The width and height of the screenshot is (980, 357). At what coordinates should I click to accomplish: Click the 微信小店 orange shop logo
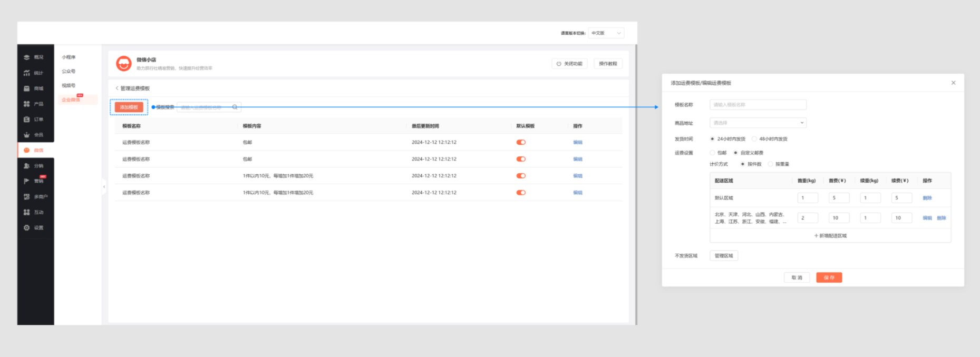(x=124, y=64)
